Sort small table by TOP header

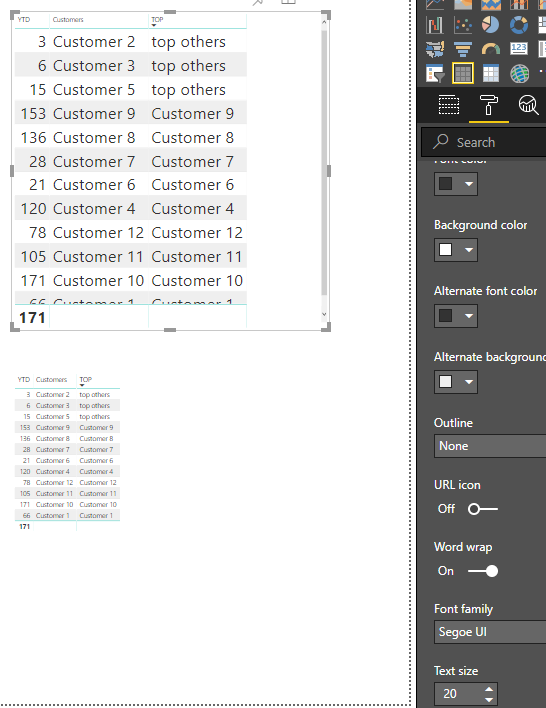click(x=85, y=379)
